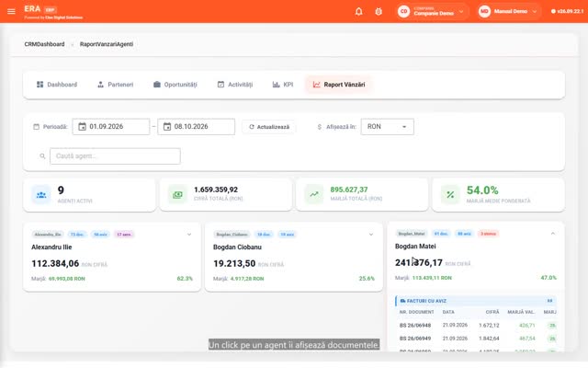Click the ERA ERP logo
This screenshot has height=368, width=588.
(x=40, y=9)
